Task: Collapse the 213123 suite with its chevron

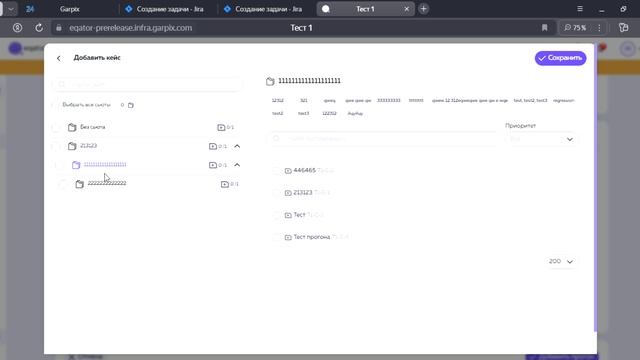Action: click(x=237, y=146)
